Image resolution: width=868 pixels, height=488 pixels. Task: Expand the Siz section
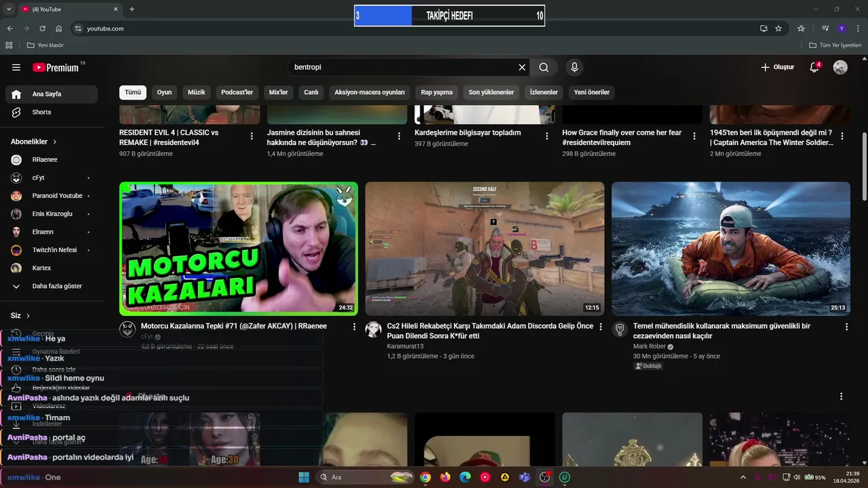(x=20, y=315)
